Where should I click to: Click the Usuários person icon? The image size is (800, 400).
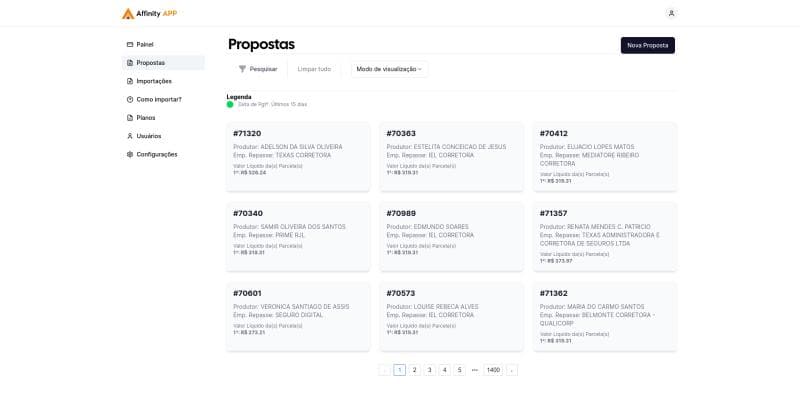[x=130, y=136]
